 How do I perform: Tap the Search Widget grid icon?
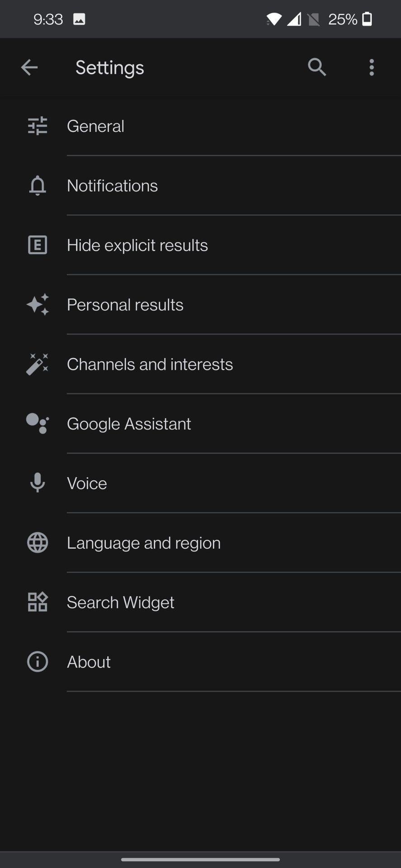[x=38, y=602]
